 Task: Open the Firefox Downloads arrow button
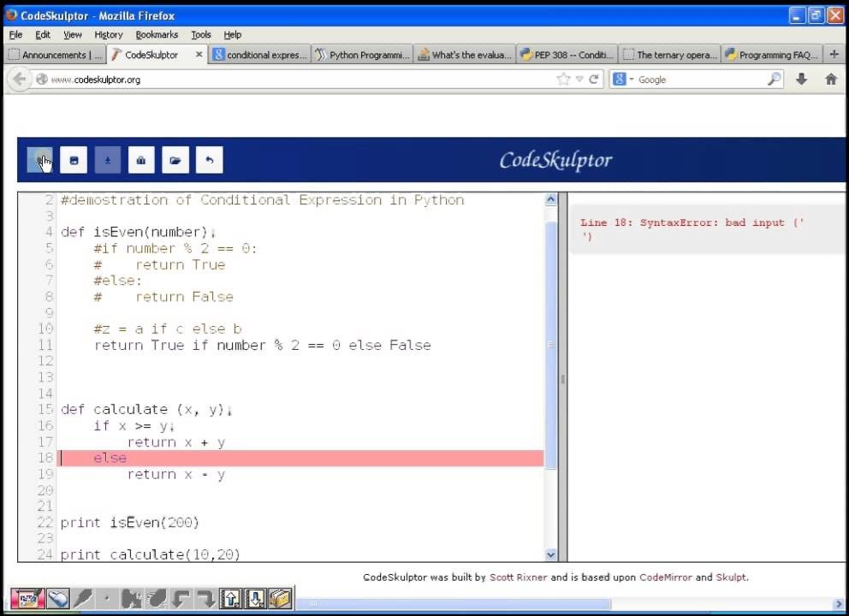pyautogui.click(x=802, y=80)
